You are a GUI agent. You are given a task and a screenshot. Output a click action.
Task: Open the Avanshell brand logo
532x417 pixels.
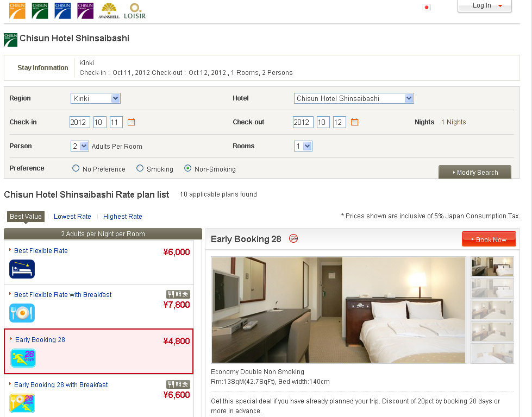109,11
